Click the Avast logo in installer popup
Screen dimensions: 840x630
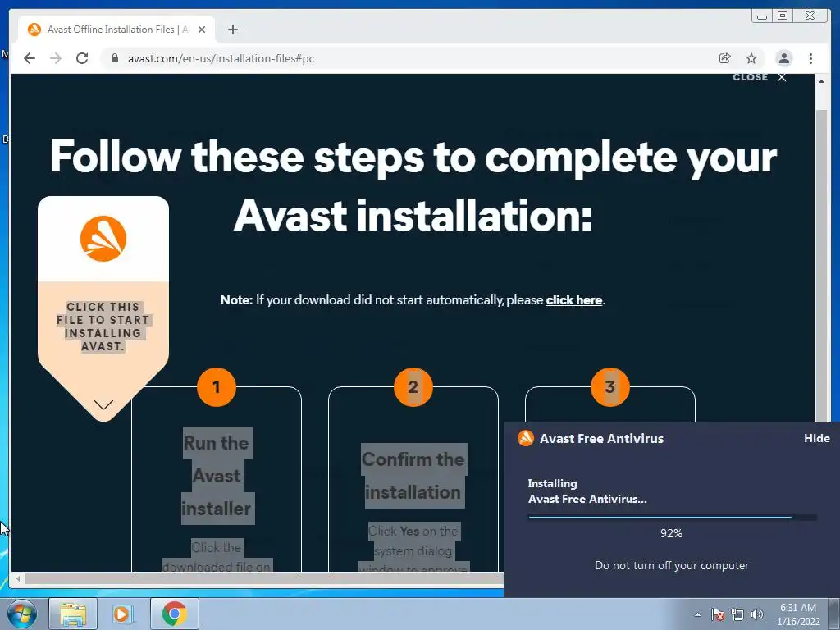tap(526, 438)
